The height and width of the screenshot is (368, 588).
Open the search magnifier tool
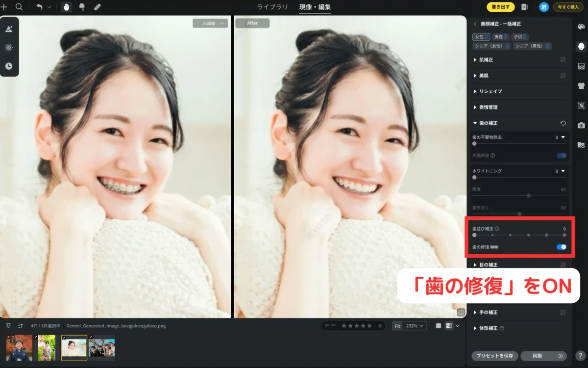click(19, 7)
